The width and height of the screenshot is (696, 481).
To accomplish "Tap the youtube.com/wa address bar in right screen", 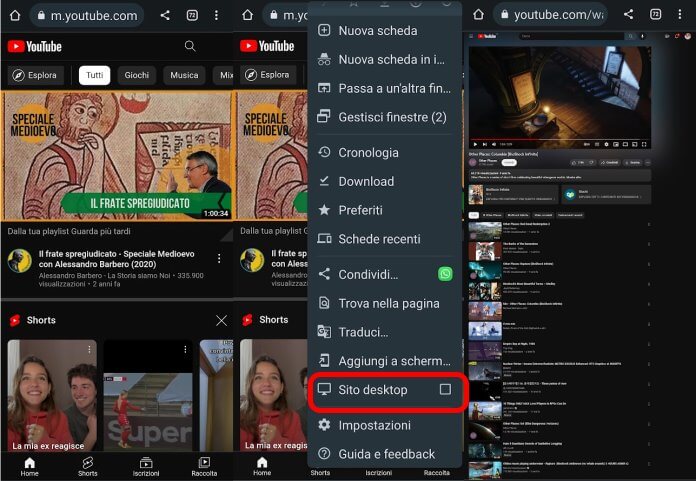I will point(550,15).
